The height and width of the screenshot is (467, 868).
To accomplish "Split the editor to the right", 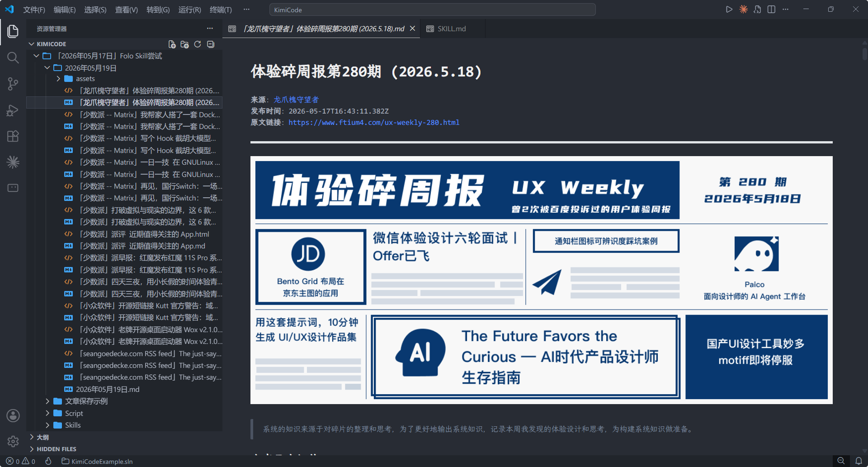I will pyautogui.click(x=771, y=10).
